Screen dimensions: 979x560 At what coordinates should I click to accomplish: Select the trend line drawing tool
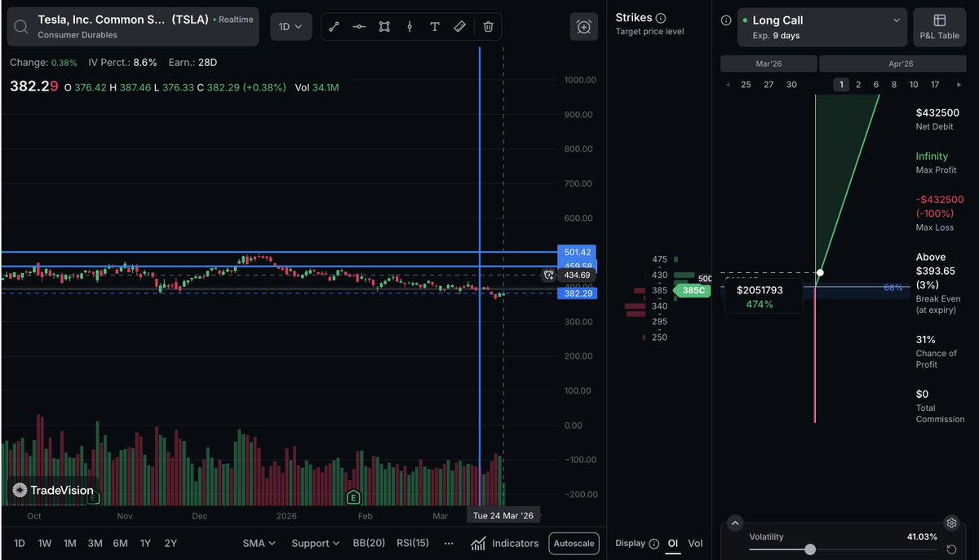coord(334,26)
